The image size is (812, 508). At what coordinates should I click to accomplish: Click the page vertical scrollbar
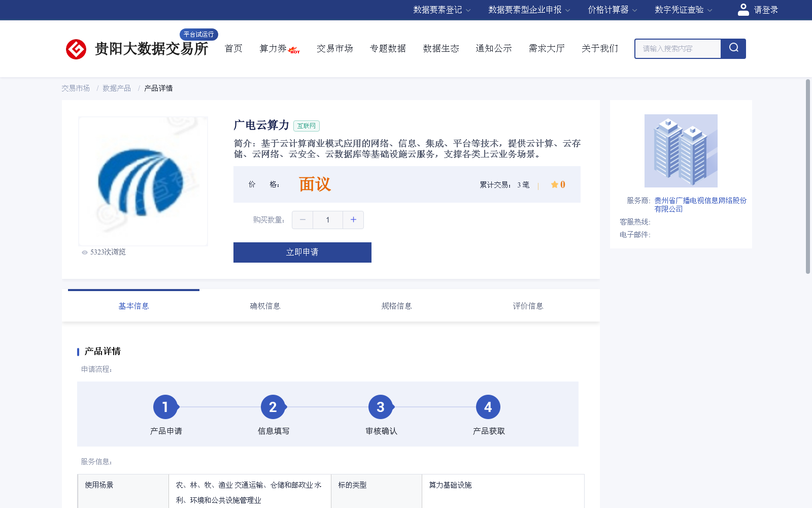click(808, 176)
